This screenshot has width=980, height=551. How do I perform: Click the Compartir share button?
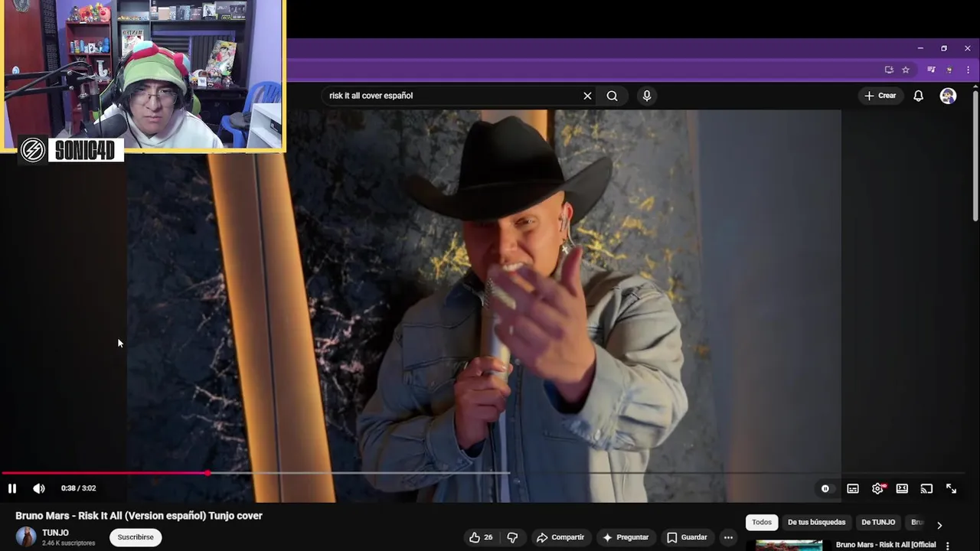tap(560, 537)
